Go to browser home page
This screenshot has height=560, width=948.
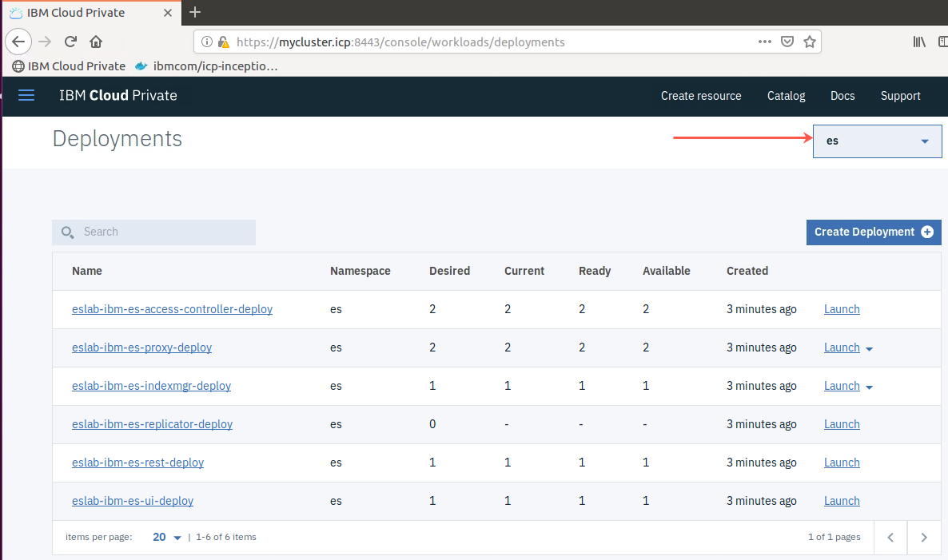(96, 42)
